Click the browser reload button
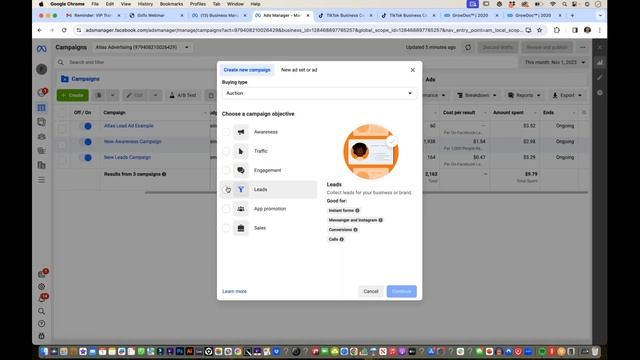Viewport: 640px width, 360px height. tap(64, 30)
